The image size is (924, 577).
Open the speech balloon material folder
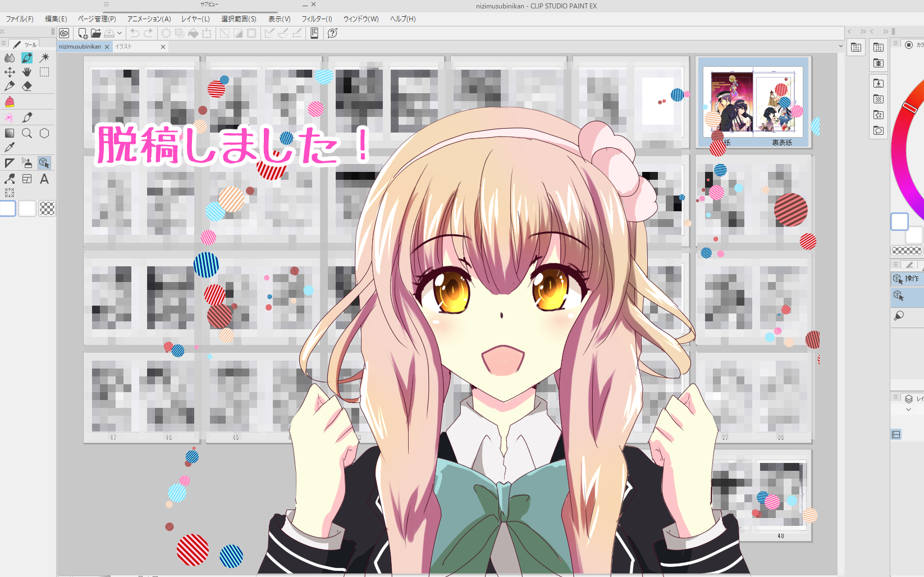click(879, 131)
